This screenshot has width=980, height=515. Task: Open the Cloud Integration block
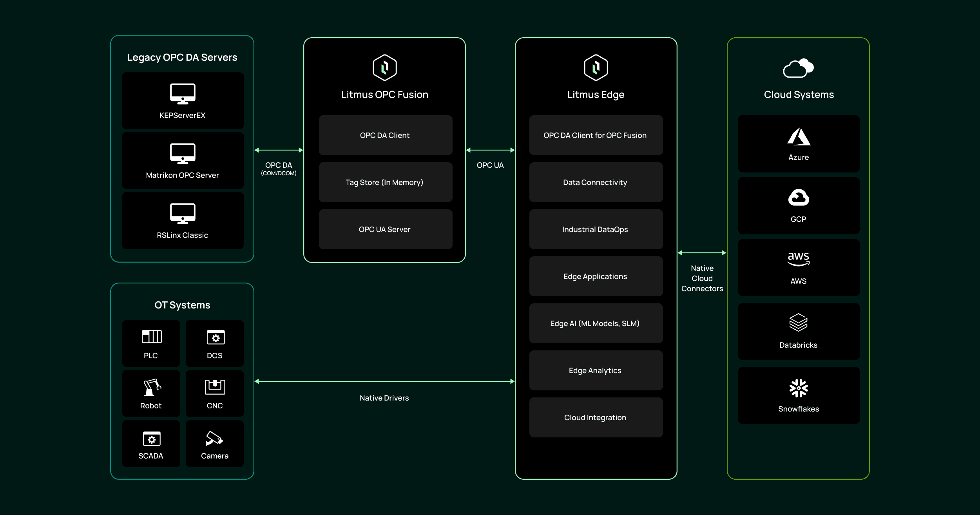point(596,417)
